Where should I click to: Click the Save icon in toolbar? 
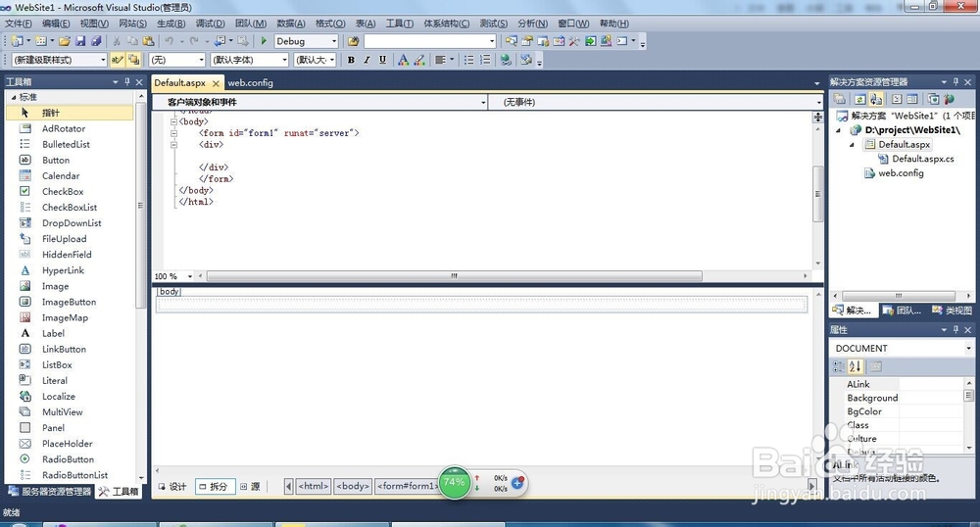pyautogui.click(x=80, y=41)
